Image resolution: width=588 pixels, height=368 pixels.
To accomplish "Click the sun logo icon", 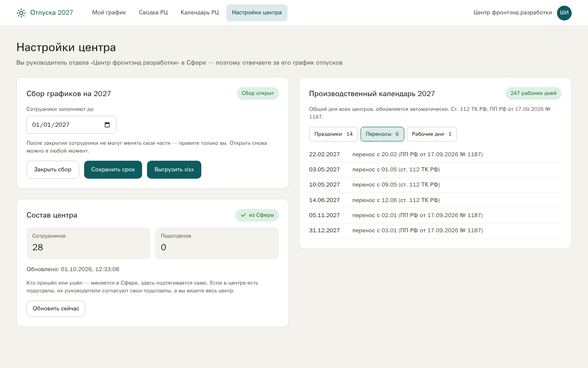I will 21,13.
